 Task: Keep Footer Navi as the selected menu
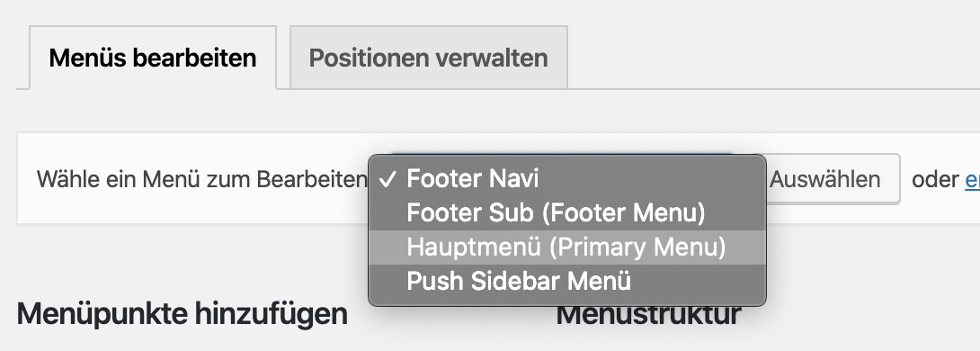pos(567,179)
